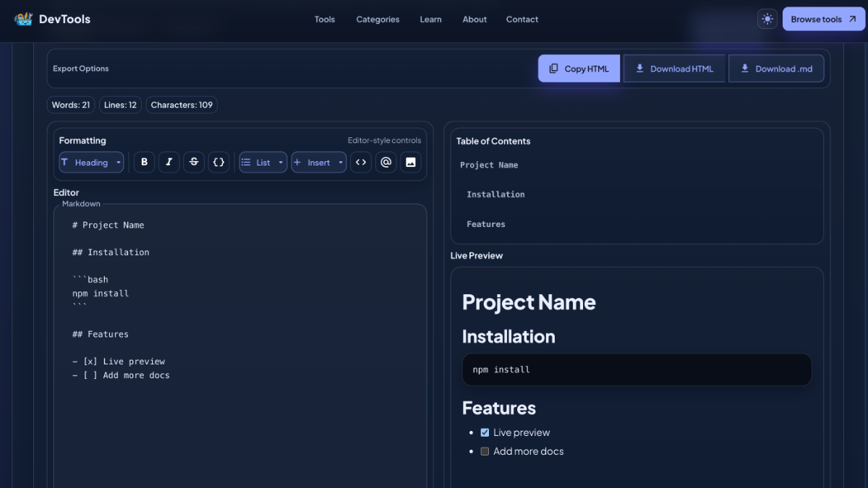This screenshot has width=868, height=488.
Task: Open the Learn nav item
Action: pyautogui.click(x=430, y=20)
